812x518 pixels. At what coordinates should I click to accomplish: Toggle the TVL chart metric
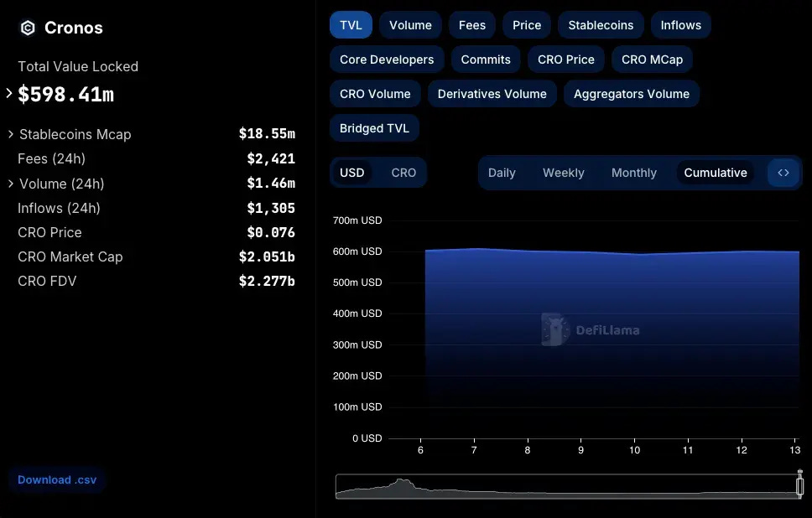351,25
